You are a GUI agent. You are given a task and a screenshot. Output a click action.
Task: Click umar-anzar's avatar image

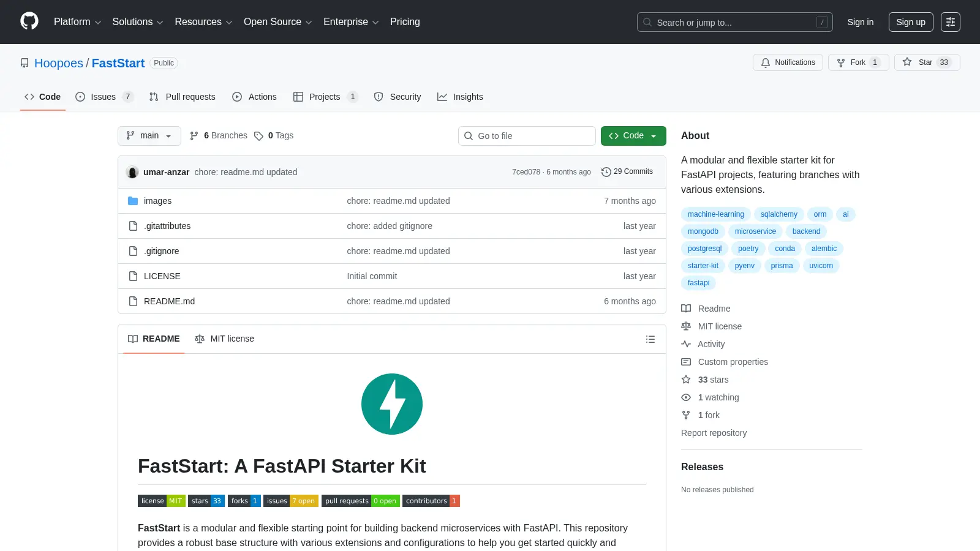[132, 172]
